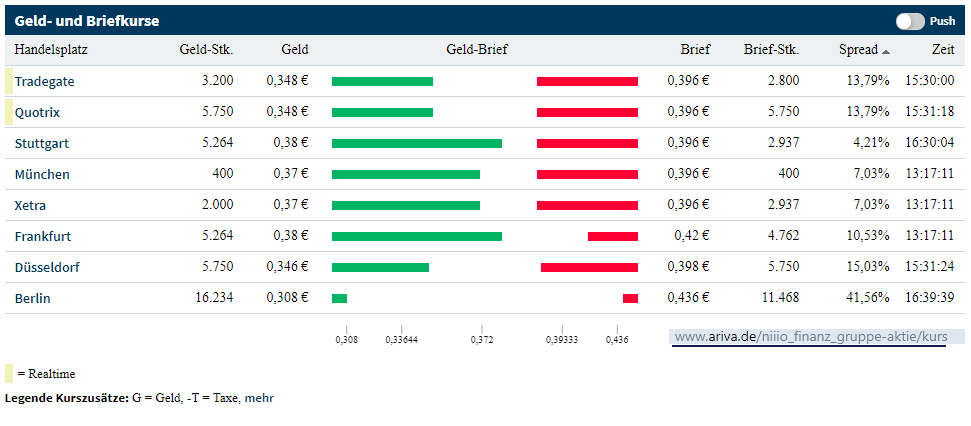This screenshot has height=426, width=971.
Task: Sort by the Geld-Stk. column header
Action: coord(206,49)
